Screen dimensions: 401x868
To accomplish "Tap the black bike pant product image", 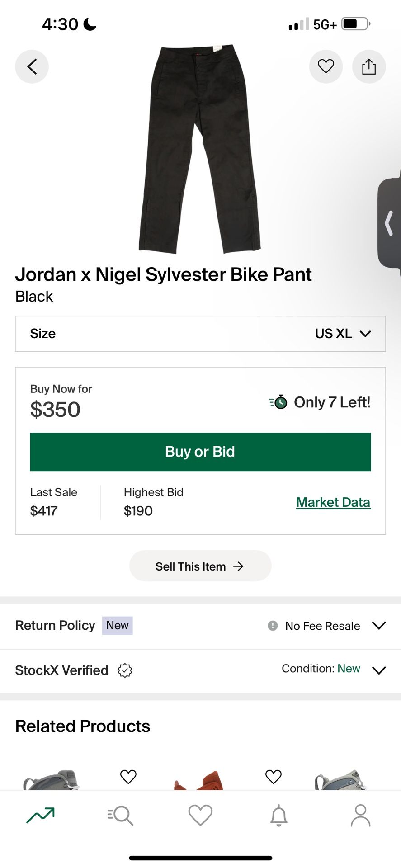I will pos(200,149).
